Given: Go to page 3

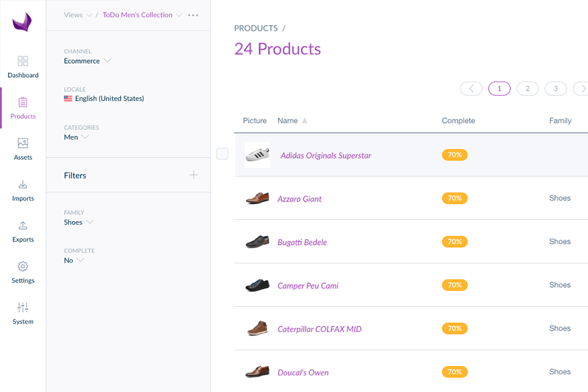Looking at the screenshot, I should pos(556,89).
